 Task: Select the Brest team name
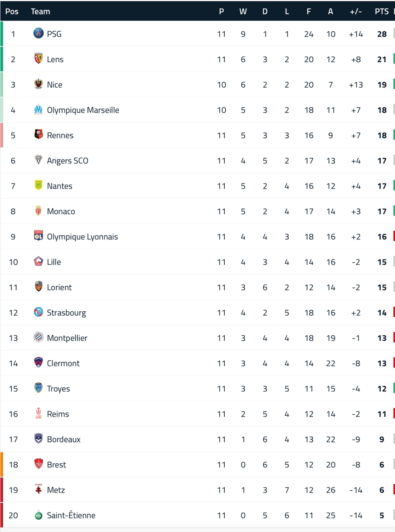(56, 465)
